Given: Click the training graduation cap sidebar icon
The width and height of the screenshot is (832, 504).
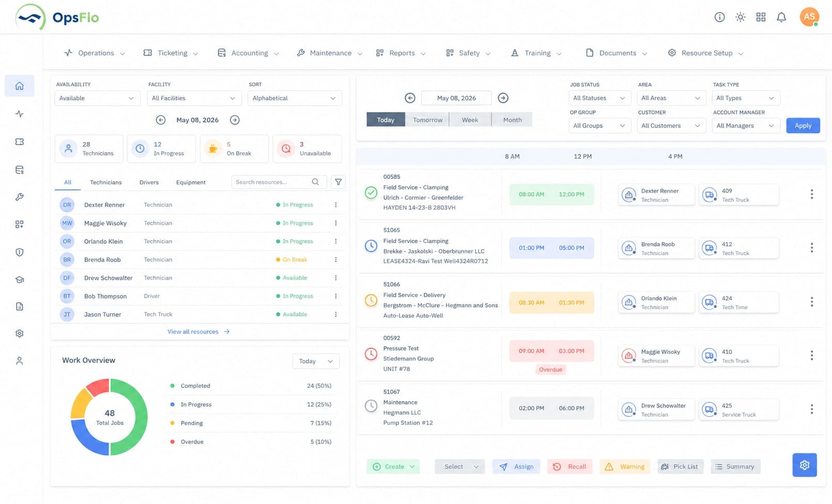Looking at the screenshot, I should [x=20, y=279].
